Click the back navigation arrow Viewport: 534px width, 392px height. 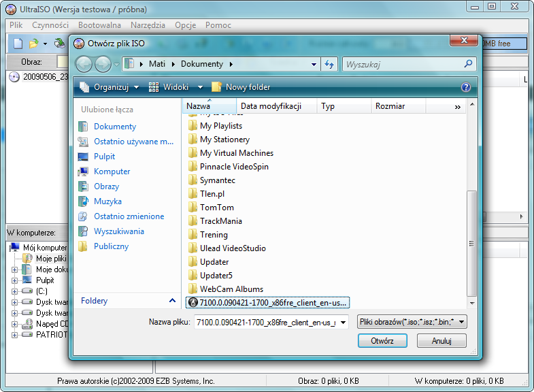(84, 65)
